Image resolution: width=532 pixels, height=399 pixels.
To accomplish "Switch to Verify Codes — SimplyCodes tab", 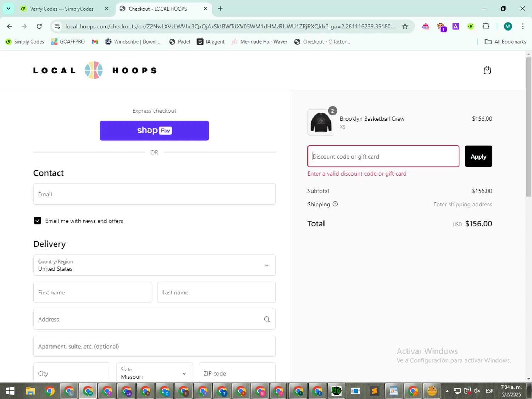I will (61, 9).
